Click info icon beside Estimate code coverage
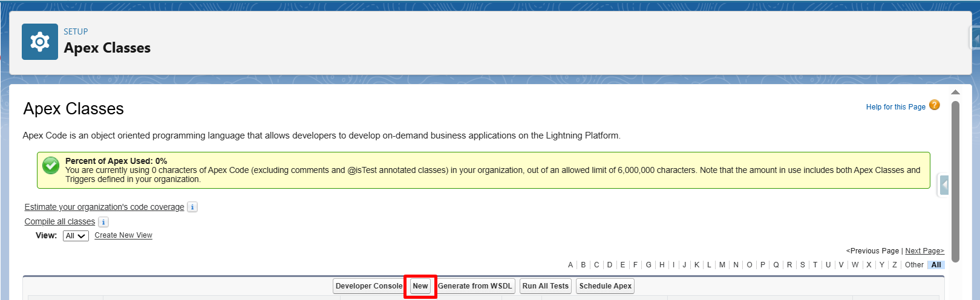980x300 pixels. [x=192, y=207]
